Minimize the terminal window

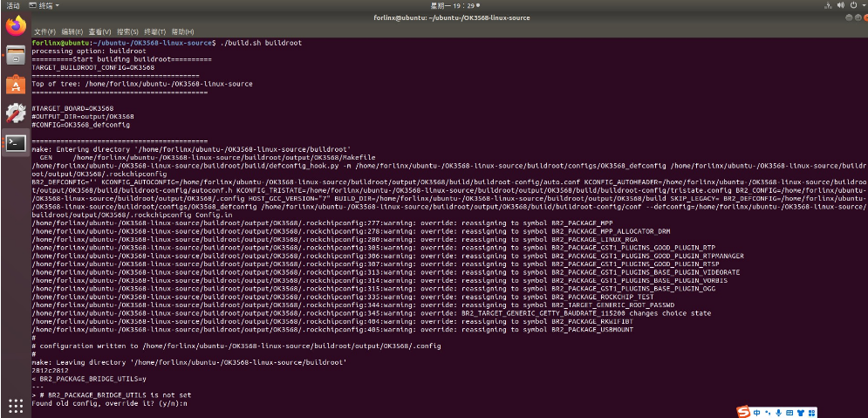(x=849, y=17)
